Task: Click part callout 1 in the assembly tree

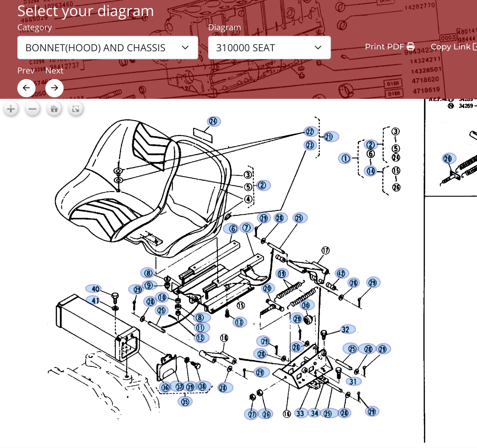Action: [345, 159]
